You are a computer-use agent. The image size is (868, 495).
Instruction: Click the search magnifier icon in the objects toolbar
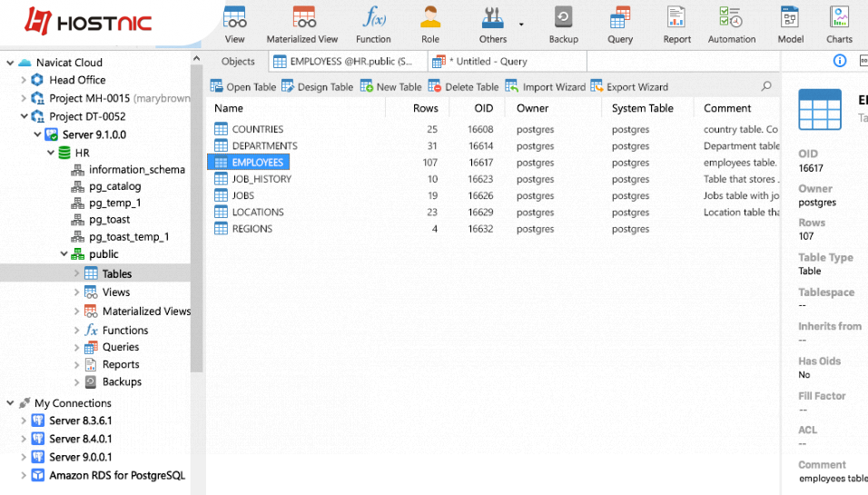click(x=766, y=86)
